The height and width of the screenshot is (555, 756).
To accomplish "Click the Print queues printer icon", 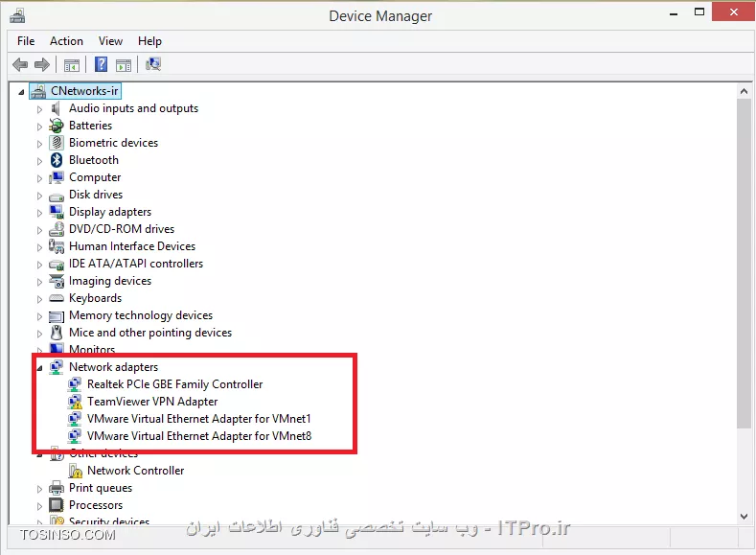I will (x=57, y=488).
